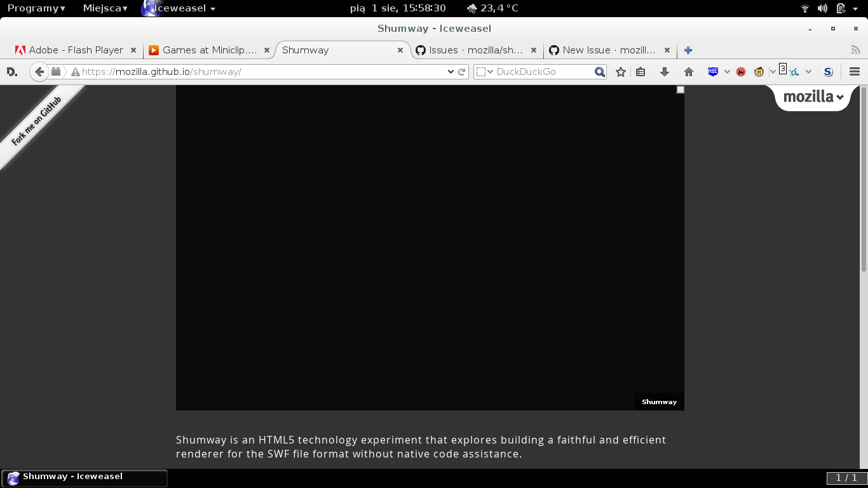Switch to the Adobe - Flash Player tab

tap(76, 50)
